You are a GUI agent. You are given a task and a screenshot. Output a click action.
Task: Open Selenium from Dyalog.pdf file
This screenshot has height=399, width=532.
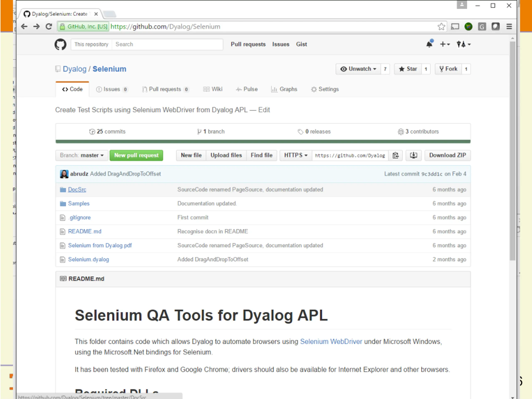[x=100, y=246]
